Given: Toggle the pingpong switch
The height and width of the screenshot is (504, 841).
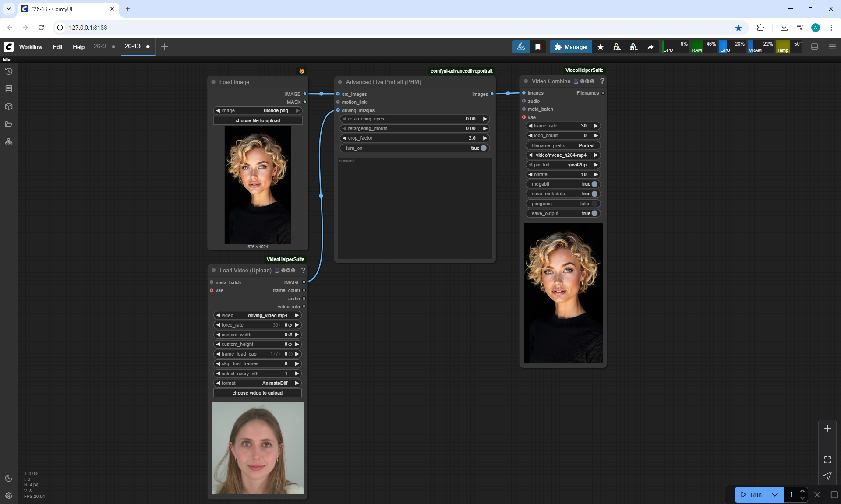Looking at the screenshot, I should [594, 204].
